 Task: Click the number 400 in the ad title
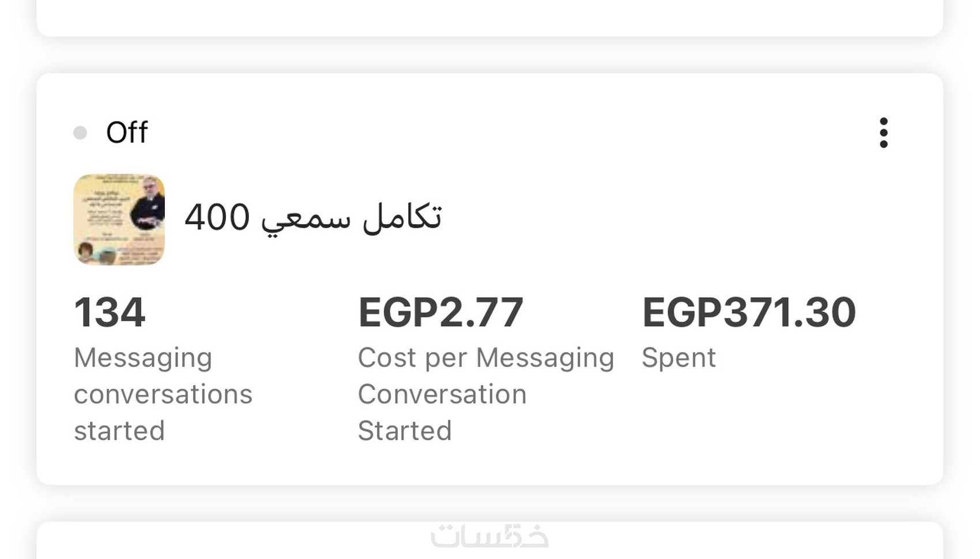tap(217, 218)
